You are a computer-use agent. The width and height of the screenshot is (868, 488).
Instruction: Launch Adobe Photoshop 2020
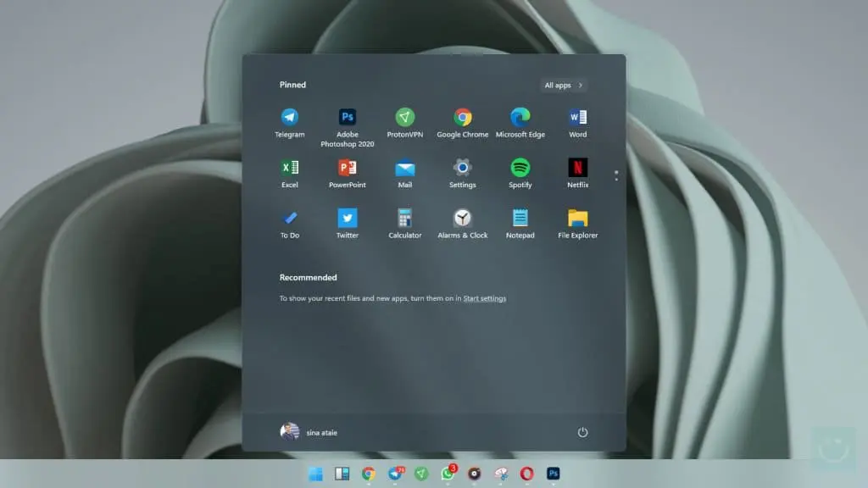tap(348, 119)
